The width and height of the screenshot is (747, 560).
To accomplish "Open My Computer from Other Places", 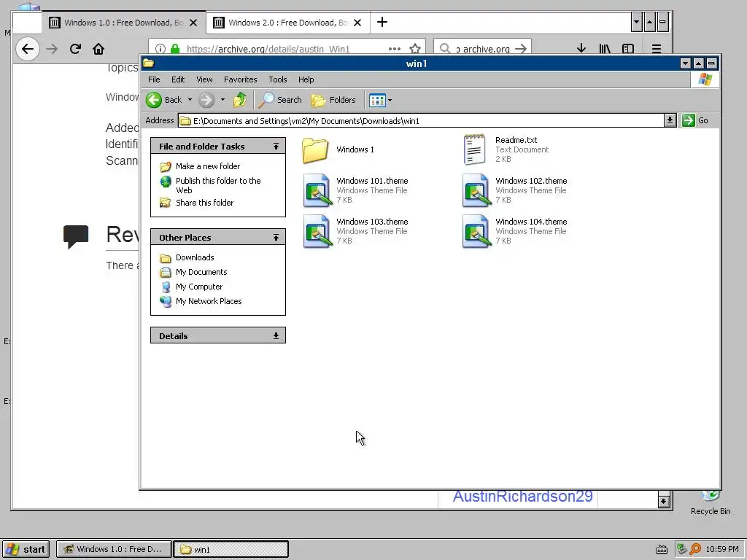I will [x=198, y=287].
